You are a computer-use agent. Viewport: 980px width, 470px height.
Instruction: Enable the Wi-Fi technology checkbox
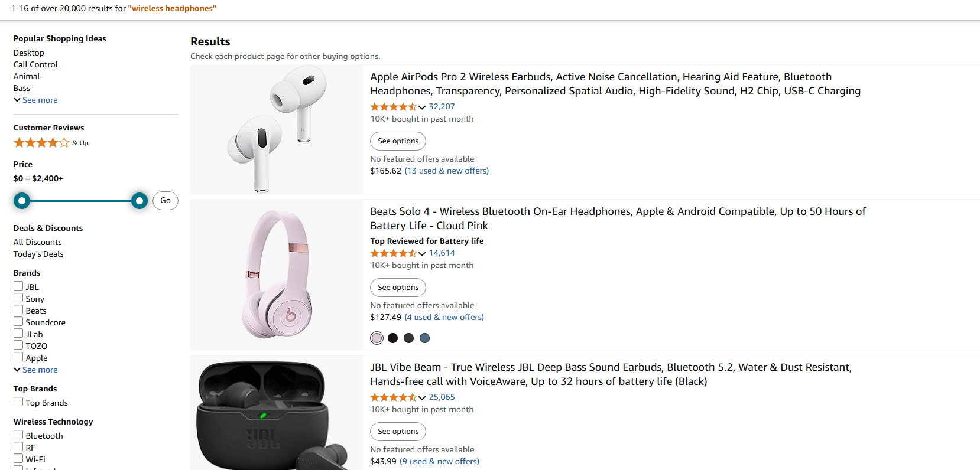[x=18, y=459]
